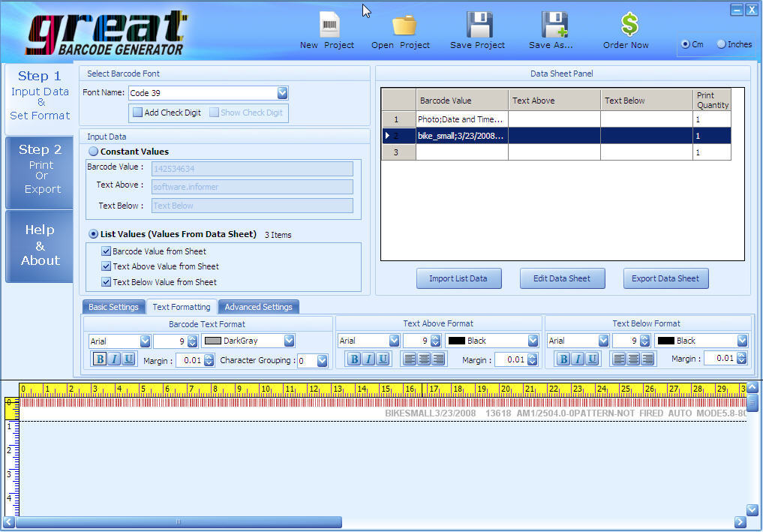Click the Save Project floppy icon

[x=480, y=25]
